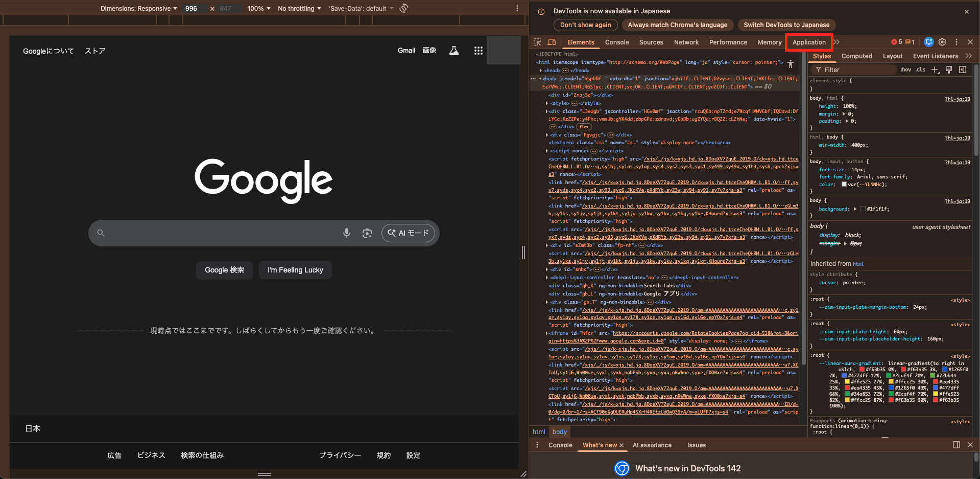Open the 設定 link in the Google footer
Screen dimensions: 980x479
click(x=413, y=455)
